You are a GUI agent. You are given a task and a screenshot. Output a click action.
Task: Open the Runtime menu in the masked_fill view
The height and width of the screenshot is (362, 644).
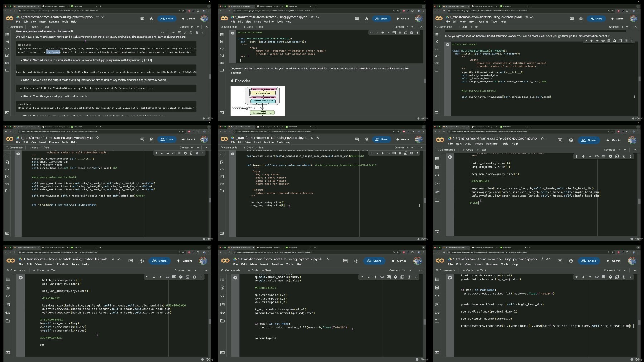click(277, 264)
